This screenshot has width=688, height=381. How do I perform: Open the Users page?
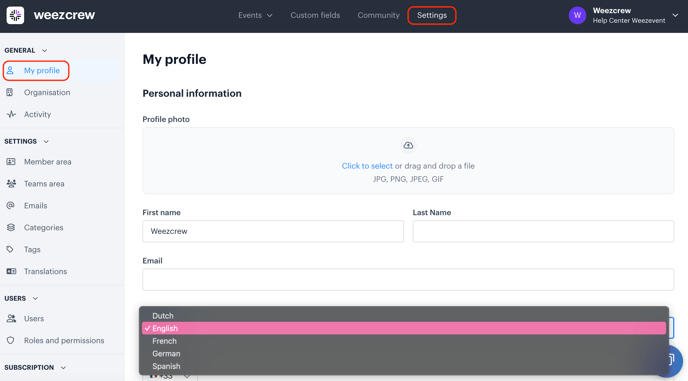pyautogui.click(x=34, y=319)
